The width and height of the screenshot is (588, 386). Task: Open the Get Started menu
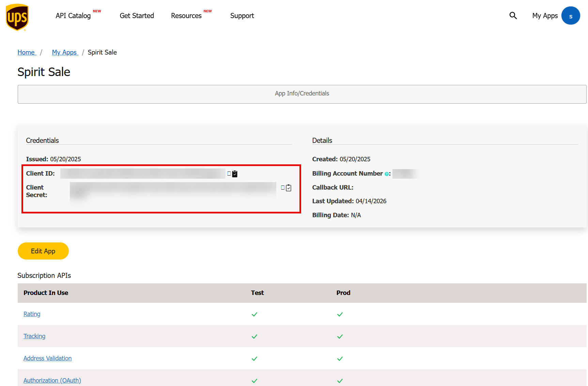coord(137,16)
